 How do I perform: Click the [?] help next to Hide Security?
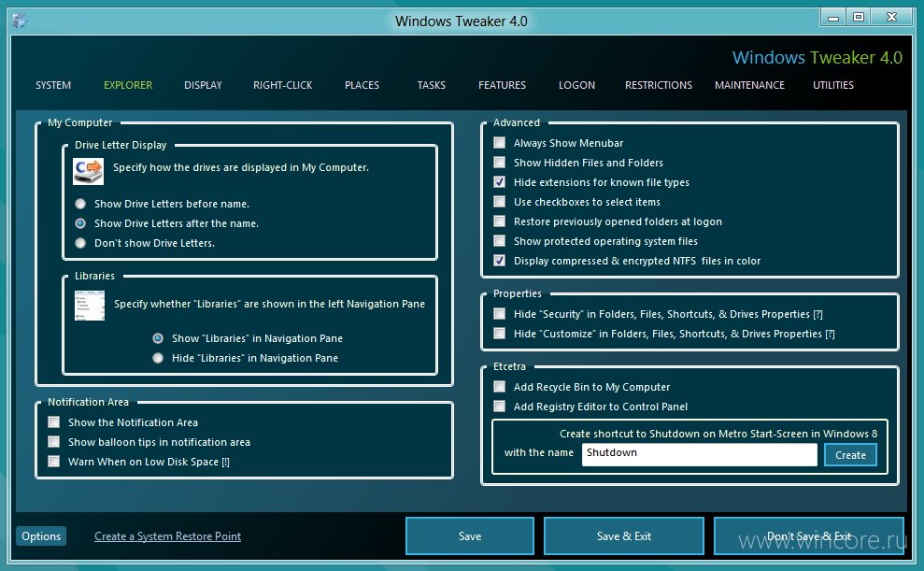tap(817, 315)
